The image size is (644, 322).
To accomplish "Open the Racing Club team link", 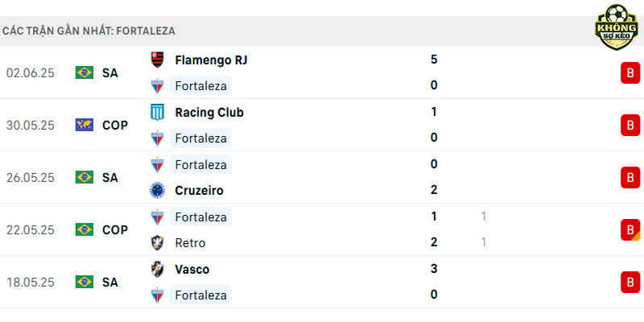I will pos(209,112).
